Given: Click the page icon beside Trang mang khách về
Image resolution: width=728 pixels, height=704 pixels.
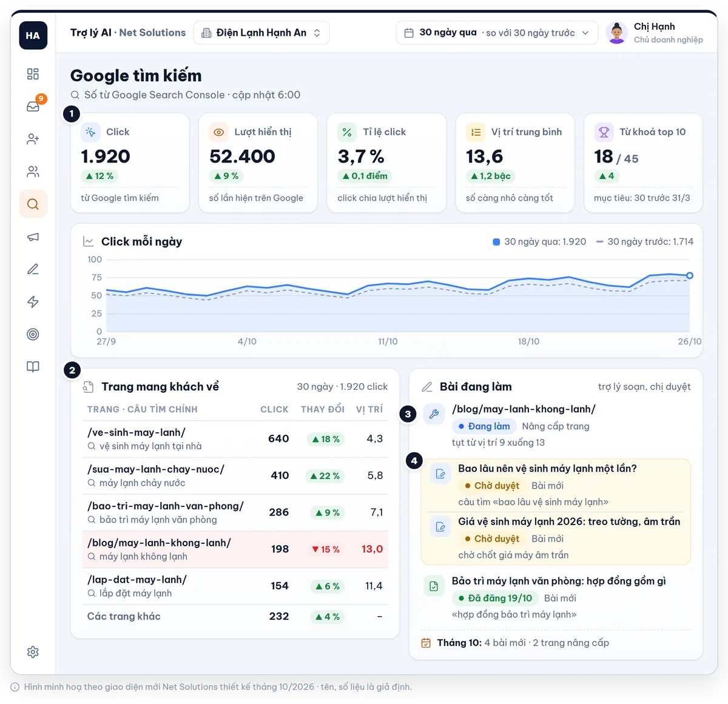Looking at the screenshot, I should point(89,387).
